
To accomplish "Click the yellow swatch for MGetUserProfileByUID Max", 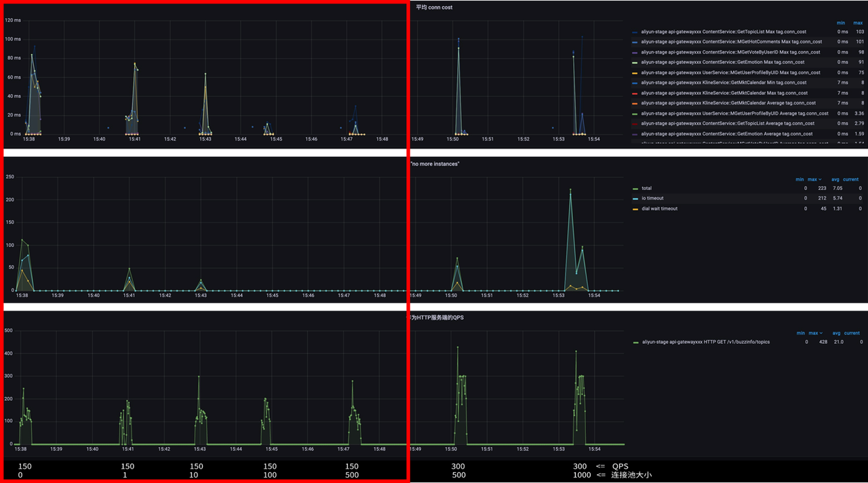I will (x=635, y=73).
